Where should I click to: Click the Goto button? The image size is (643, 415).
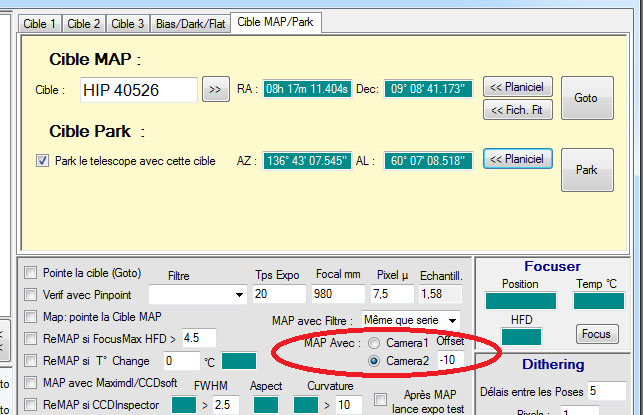587,98
